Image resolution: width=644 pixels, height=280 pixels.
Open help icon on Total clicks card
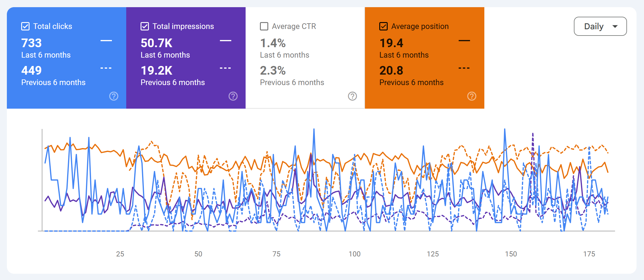pyautogui.click(x=114, y=96)
